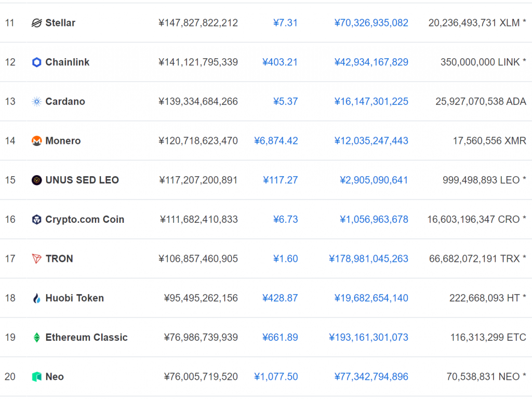This screenshot has height=399, width=532.
Task: Select supply 25,927,070,538 ADA
Action: pos(481,101)
